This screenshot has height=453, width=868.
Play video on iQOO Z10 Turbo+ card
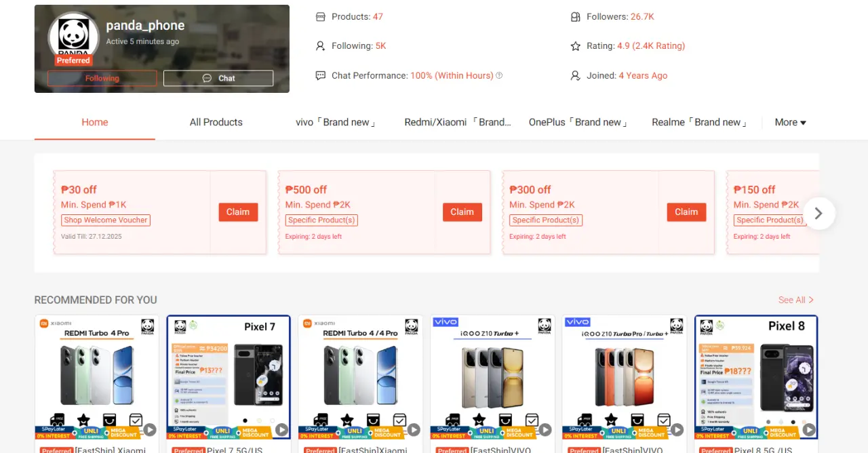tap(545, 429)
